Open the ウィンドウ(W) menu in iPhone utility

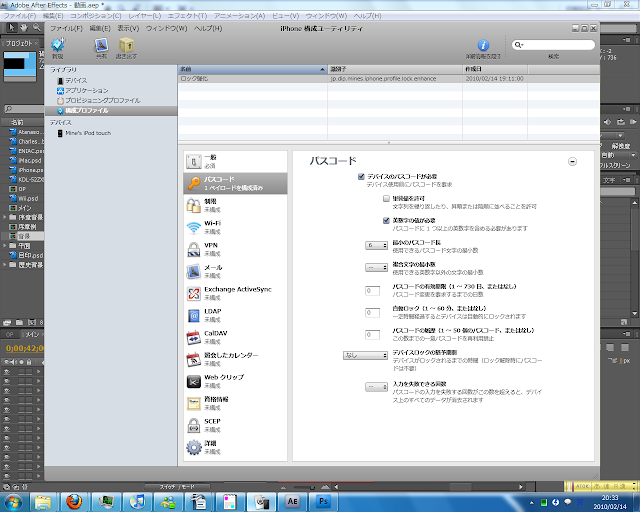[x=167, y=29]
